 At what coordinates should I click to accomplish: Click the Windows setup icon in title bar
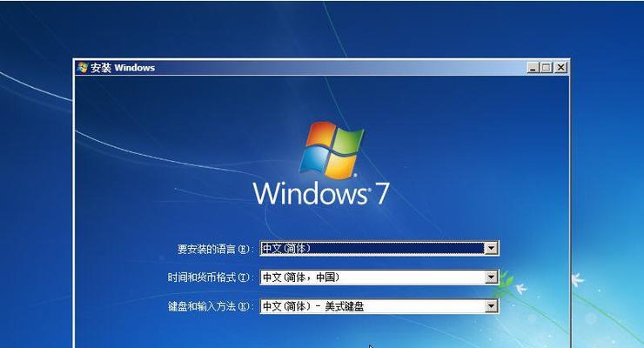[82, 67]
